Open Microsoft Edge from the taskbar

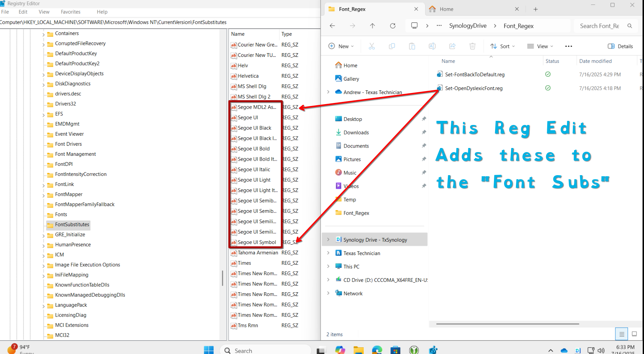coord(377,350)
